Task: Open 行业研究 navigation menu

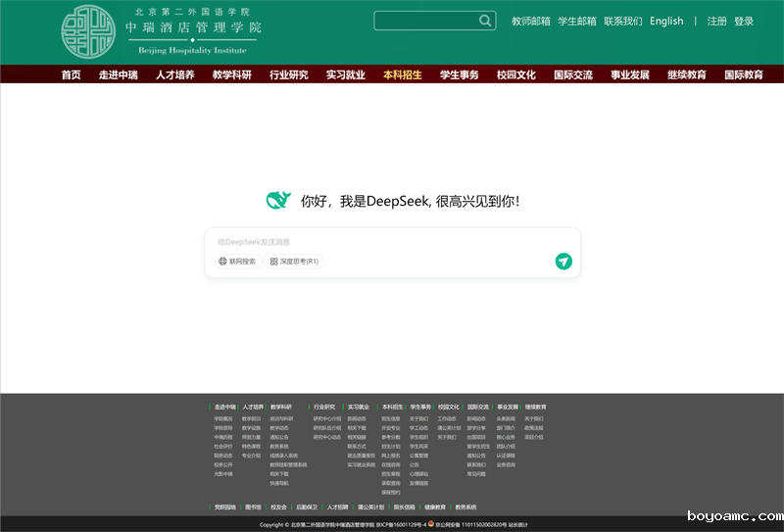Action: [x=289, y=74]
